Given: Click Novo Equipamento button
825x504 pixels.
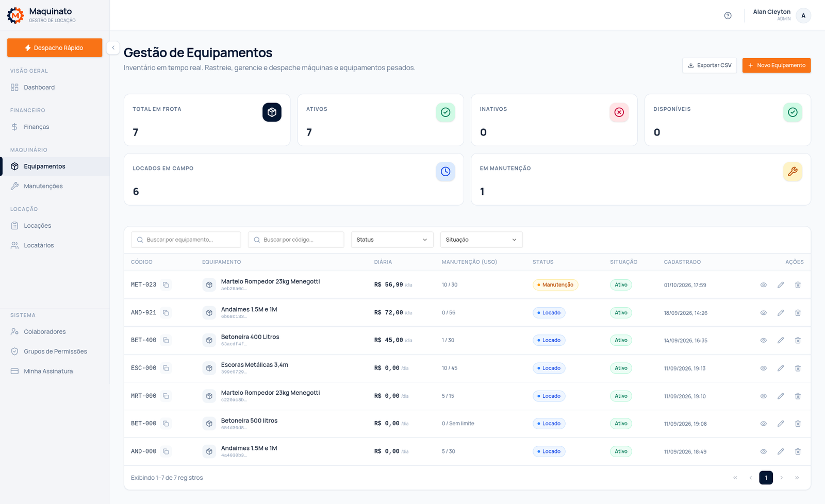Looking at the screenshot, I should coord(777,65).
